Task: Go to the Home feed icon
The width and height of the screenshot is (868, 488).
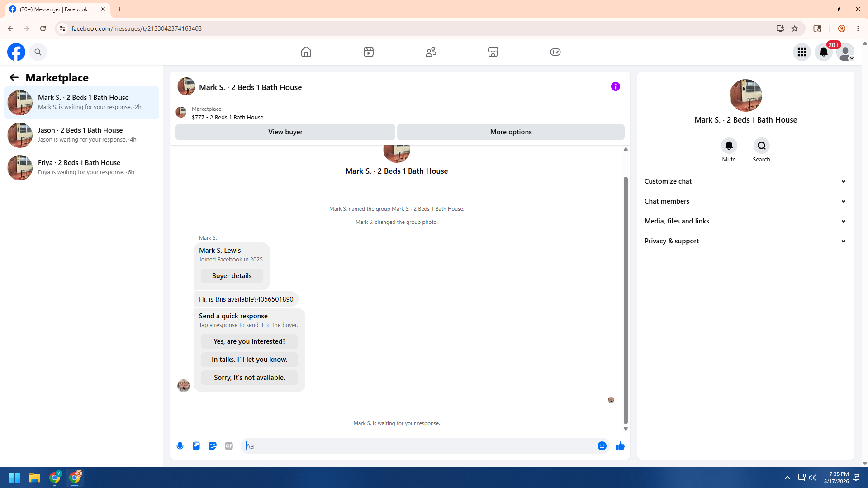Action: [x=306, y=52]
